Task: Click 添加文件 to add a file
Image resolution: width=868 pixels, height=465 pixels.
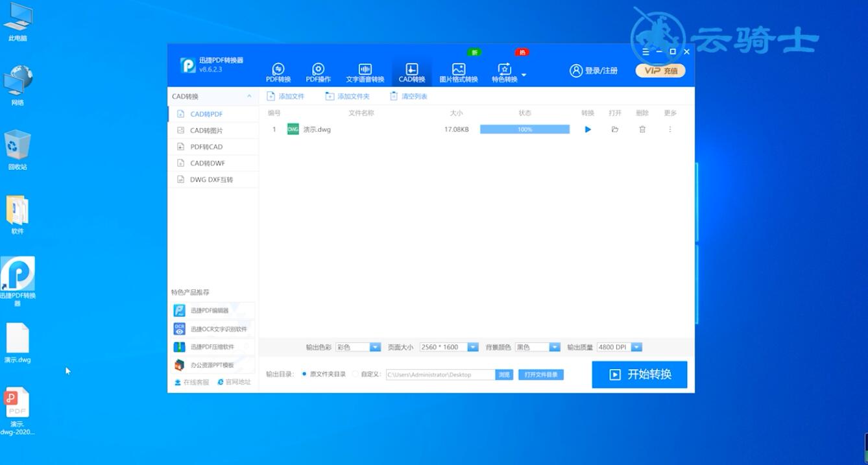Action: pos(285,96)
